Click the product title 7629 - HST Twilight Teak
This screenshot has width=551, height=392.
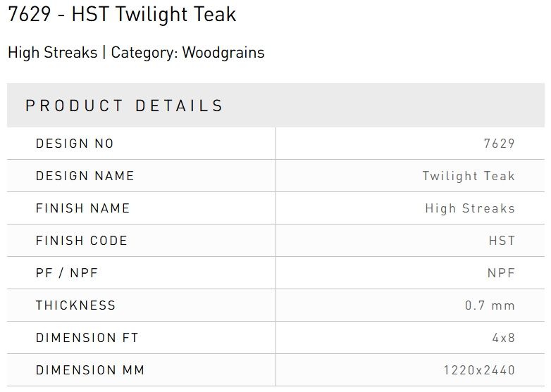[122, 14]
